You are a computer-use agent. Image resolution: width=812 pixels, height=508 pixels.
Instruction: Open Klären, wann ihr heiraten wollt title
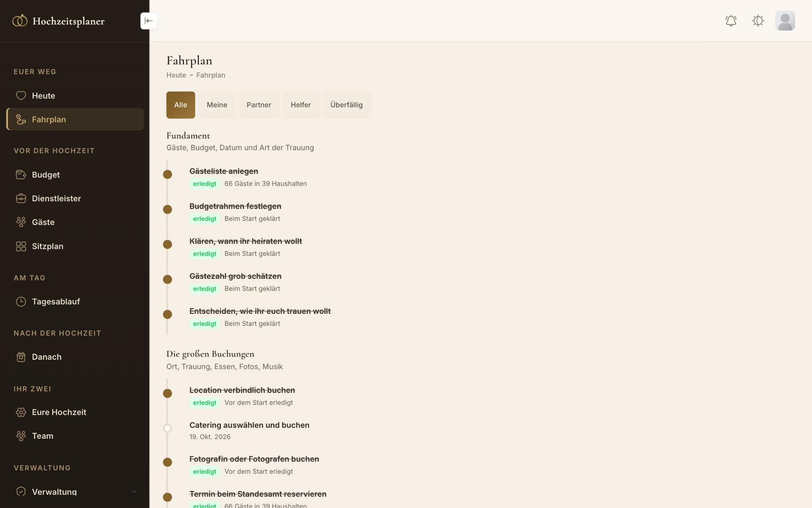point(246,241)
